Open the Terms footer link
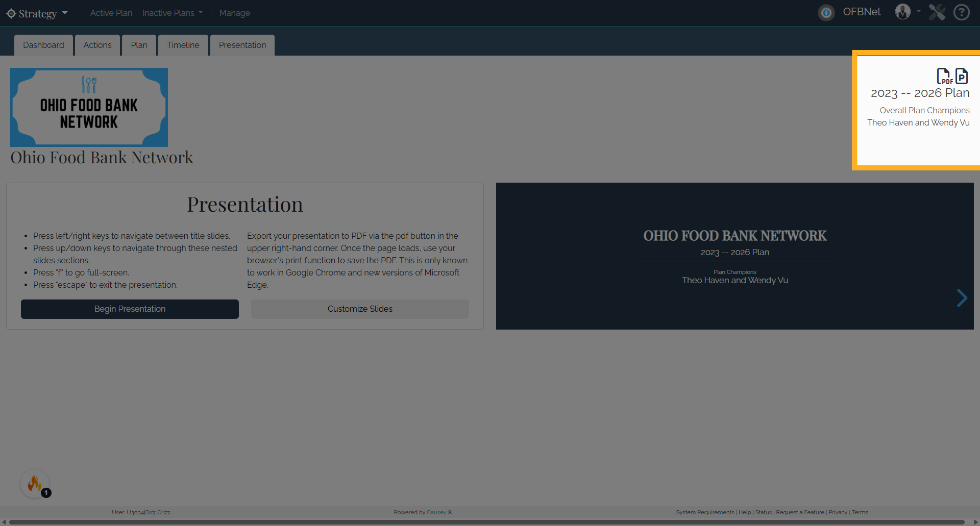 click(x=860, y=512)
